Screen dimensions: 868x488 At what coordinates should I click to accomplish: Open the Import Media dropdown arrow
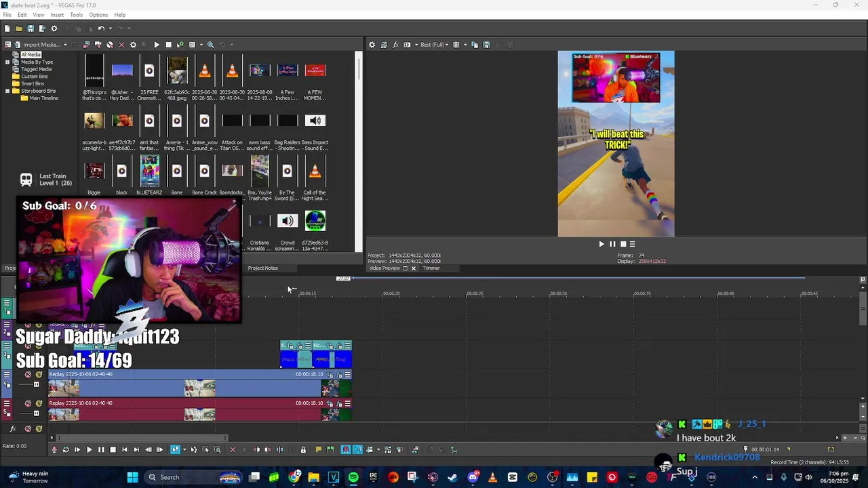click(x=65, y=45)
